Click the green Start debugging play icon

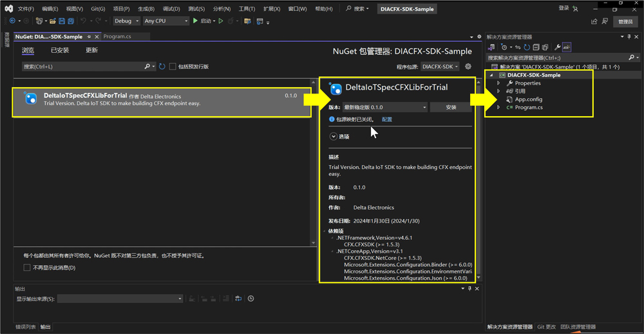(x=195, y=21)
